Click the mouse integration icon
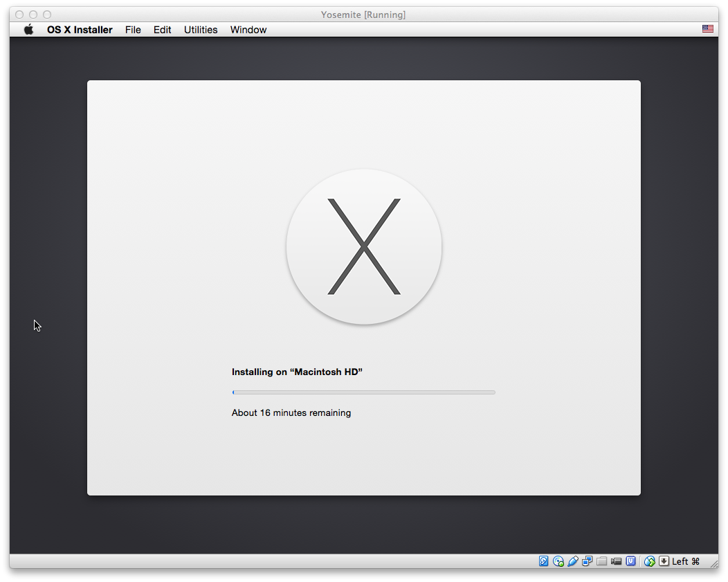Screen dimensions: 728x582 click(649, 561)
